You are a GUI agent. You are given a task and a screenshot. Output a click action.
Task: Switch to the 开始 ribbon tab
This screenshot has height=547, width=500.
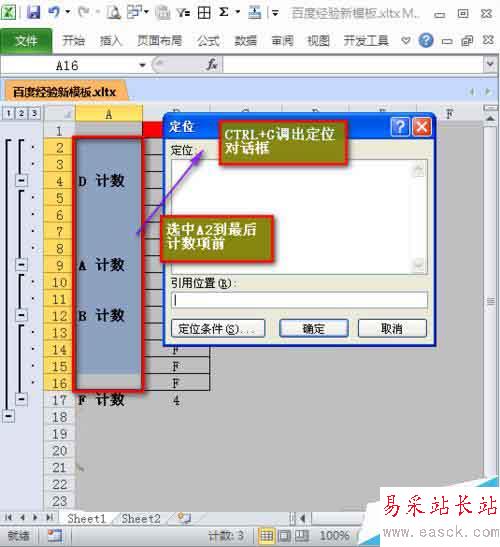(73, 41)
